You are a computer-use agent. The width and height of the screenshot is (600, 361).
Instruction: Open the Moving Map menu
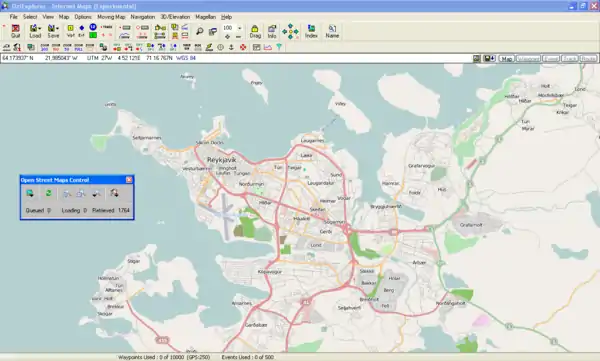pos(111,17)
